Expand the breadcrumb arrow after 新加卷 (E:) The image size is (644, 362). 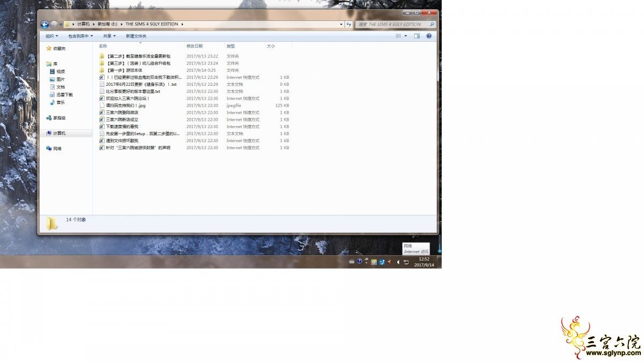pos(122,24)
